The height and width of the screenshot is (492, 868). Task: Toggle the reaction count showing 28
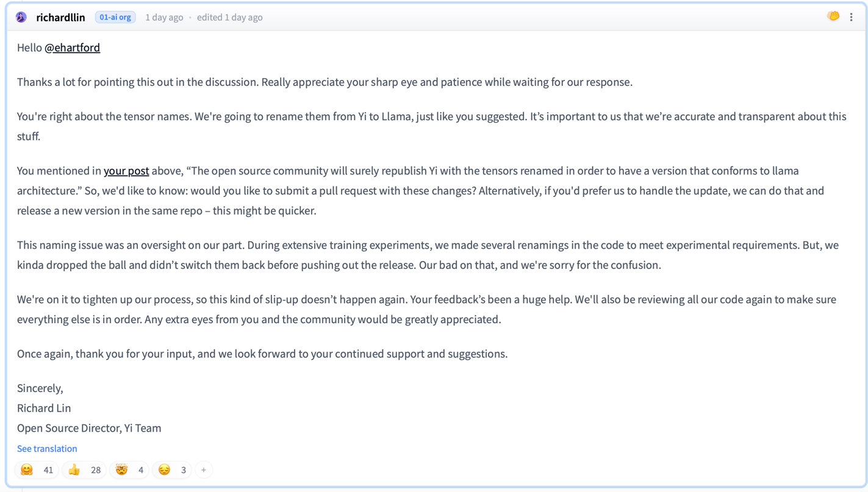[x=96, y=470]
